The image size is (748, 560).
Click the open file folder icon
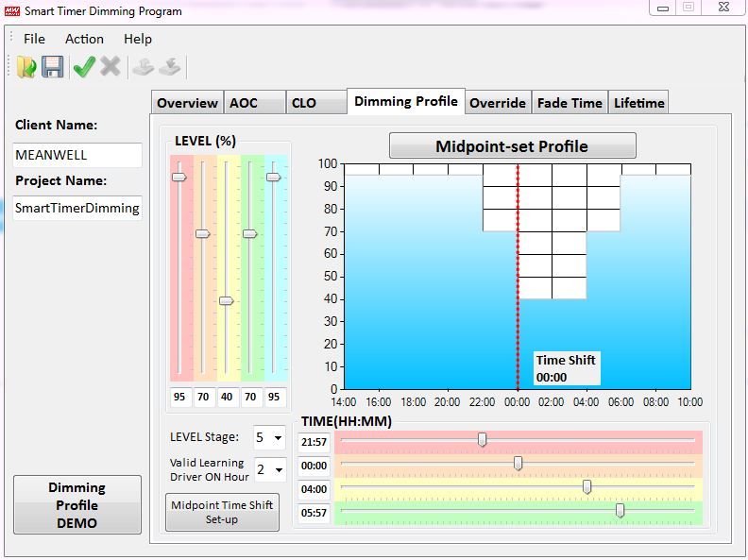coord(25,67)
